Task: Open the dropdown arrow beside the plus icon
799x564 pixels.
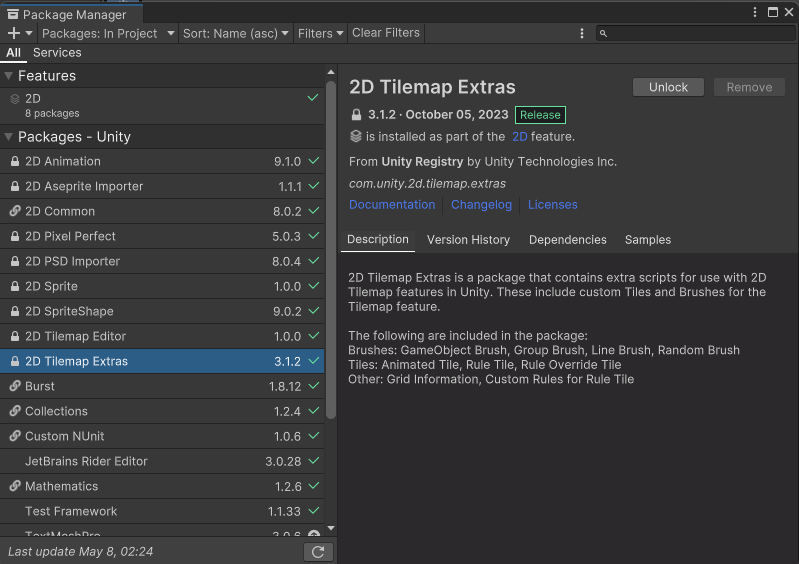Action: [x=29, y=33]
